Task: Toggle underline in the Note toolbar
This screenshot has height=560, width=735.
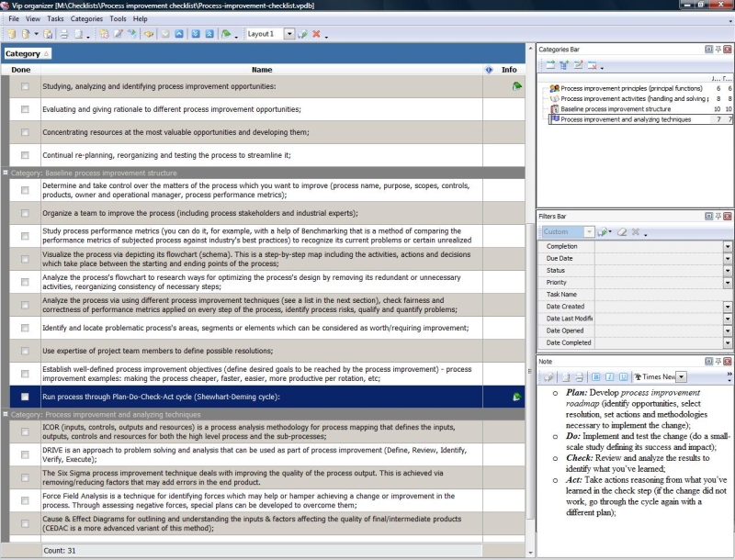Action: [x=621, y=376]
